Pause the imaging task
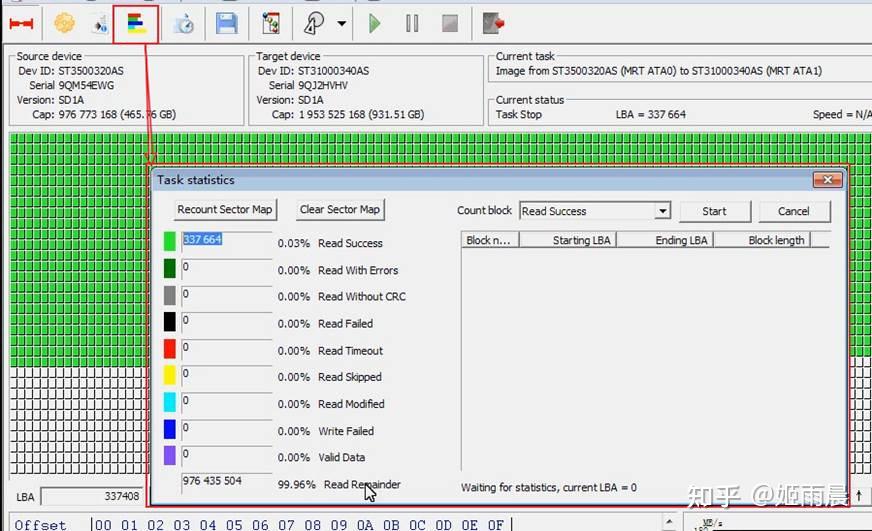 (412, 24)
